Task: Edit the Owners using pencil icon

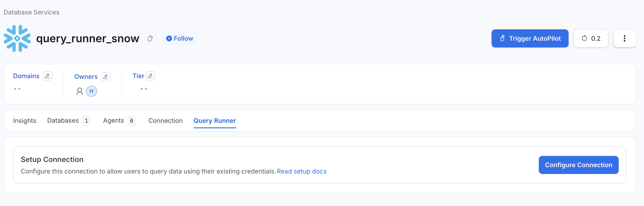Action: click(x=105, y=77)
